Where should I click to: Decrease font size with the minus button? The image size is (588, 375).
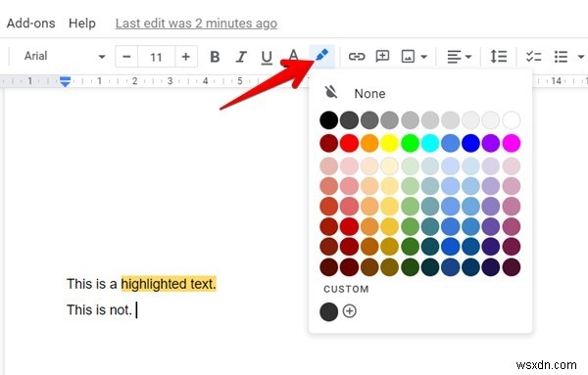[126, 57]
